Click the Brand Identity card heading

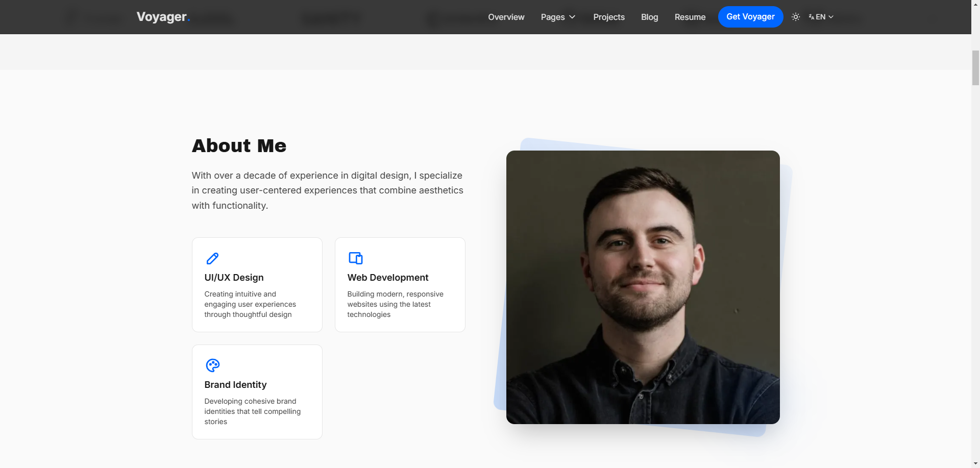(235, 385)
